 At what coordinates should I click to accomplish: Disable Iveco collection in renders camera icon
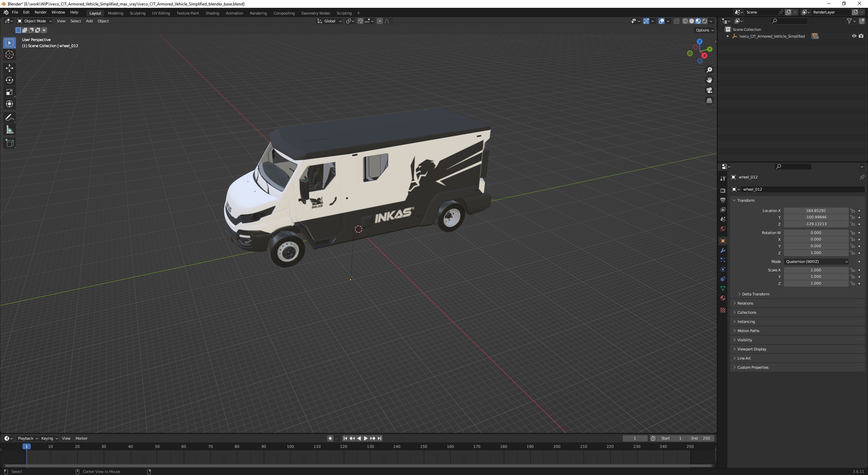[861, 36]
